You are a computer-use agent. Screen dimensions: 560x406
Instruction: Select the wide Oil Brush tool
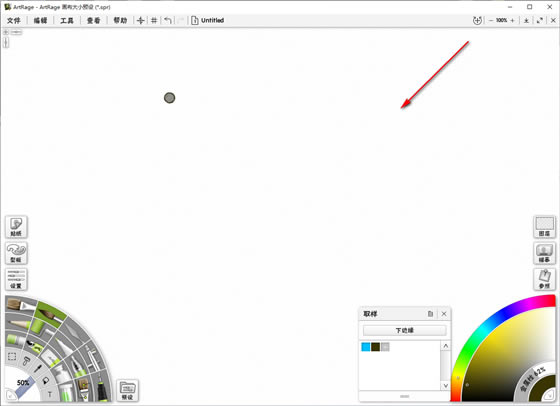(21, 305)
